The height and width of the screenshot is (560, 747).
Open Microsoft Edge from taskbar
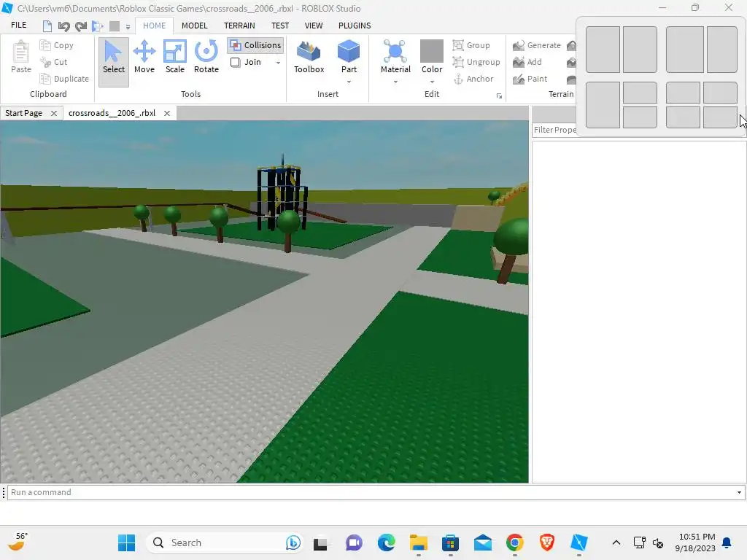coord(387,542)
